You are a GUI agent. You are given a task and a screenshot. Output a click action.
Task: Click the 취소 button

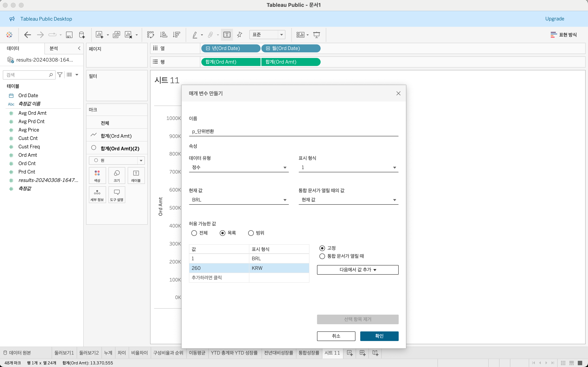point(336,336)
